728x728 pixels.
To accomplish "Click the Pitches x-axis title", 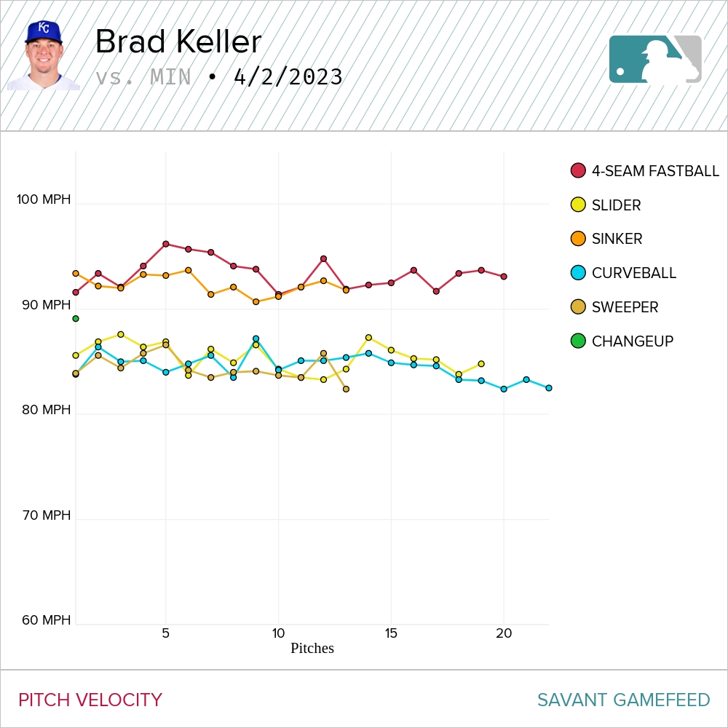I will (x=312, y=648).
